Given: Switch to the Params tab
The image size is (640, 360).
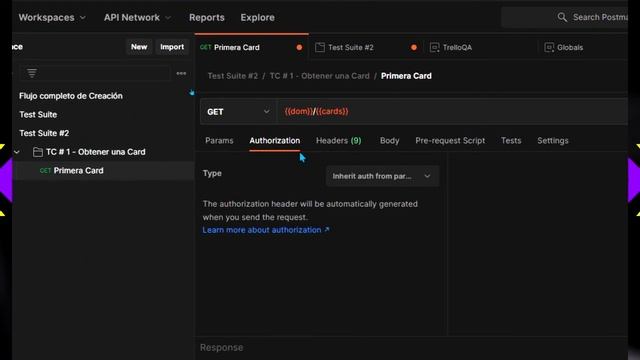Looking at the screenshot, I should coord(219,140).
